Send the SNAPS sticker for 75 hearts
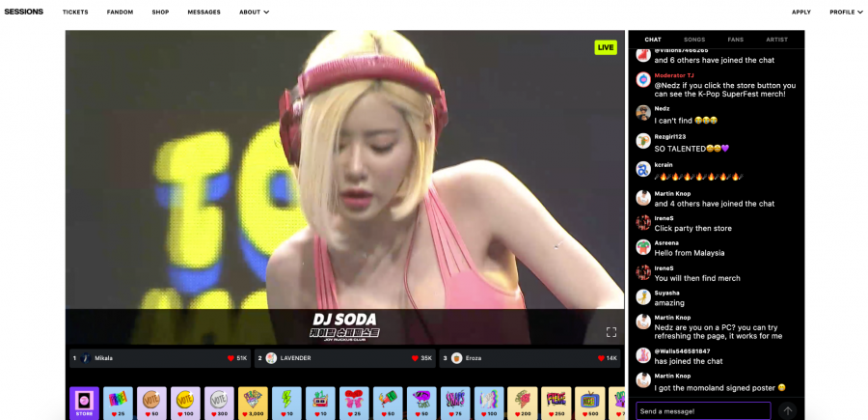The width and height of the screenshot is (868, 420). tap(455, 403)
